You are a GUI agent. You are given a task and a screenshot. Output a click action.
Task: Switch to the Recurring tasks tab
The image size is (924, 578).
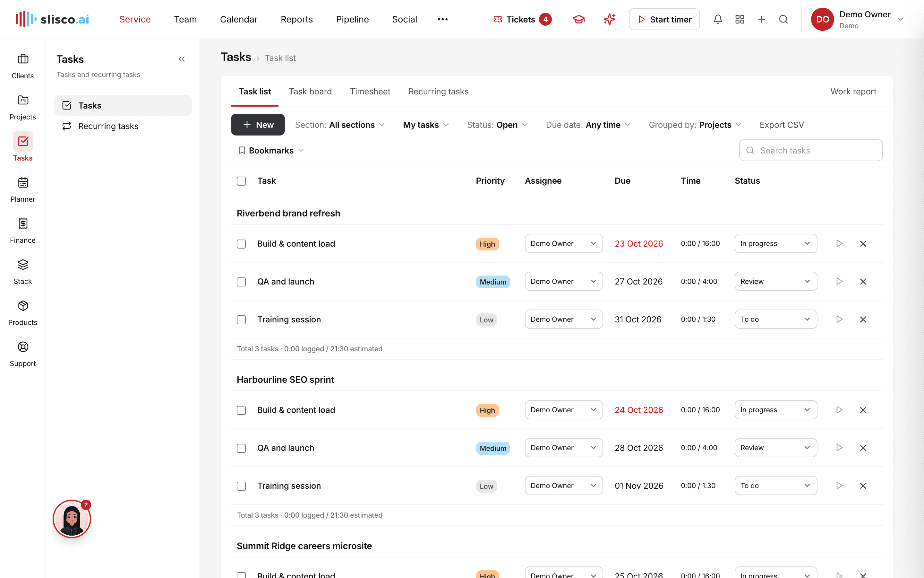tap(438, 92)
